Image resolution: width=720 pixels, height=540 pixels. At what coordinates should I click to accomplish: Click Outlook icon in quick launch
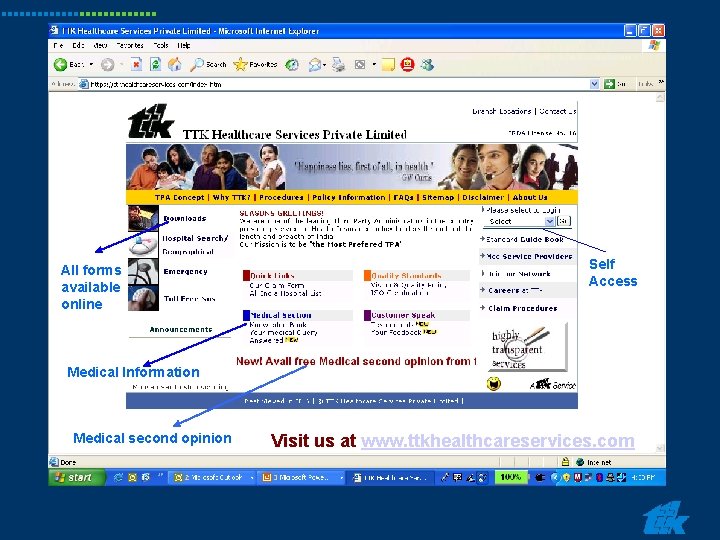coord(132,478)
